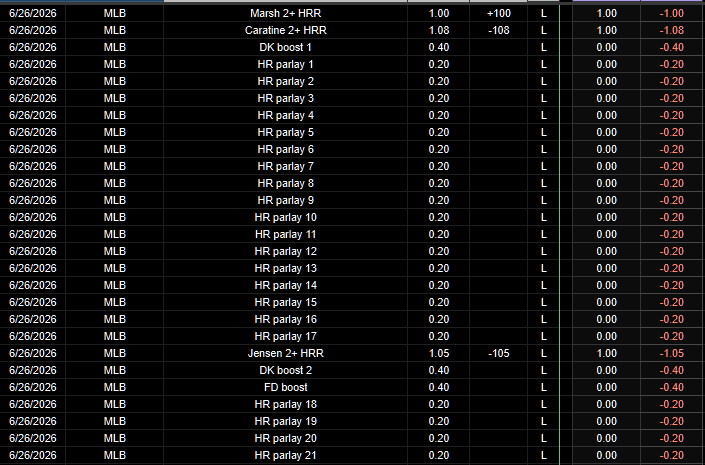
Task: Click -0.40 loss in DK boost 2 row
Action: point(672,371)
